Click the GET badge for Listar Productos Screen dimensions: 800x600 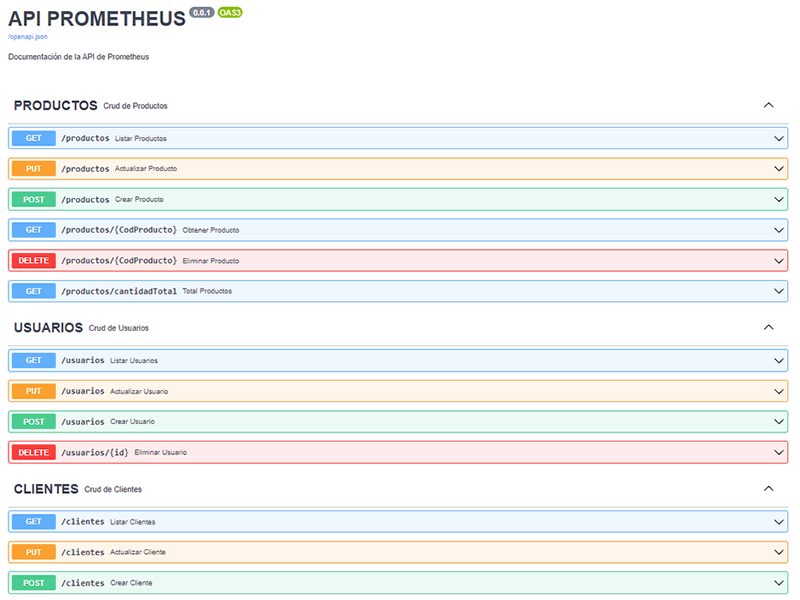(33, 138)
